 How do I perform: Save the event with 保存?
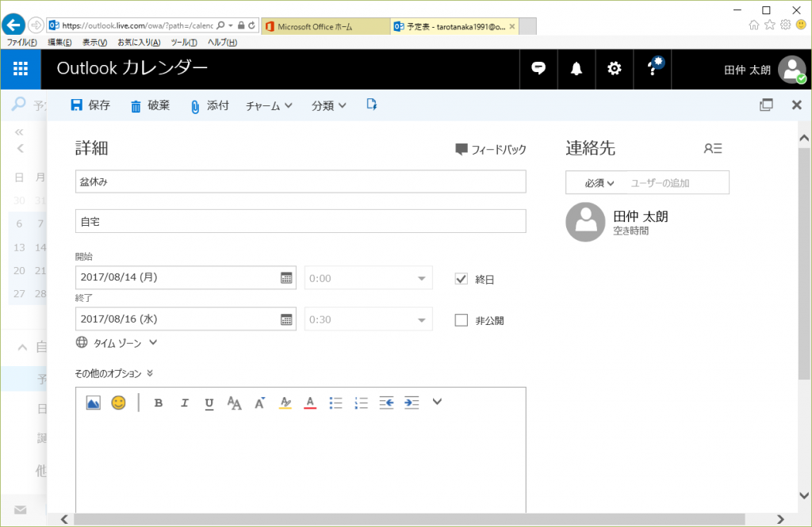pyautogui.click(x=90, y=105)
